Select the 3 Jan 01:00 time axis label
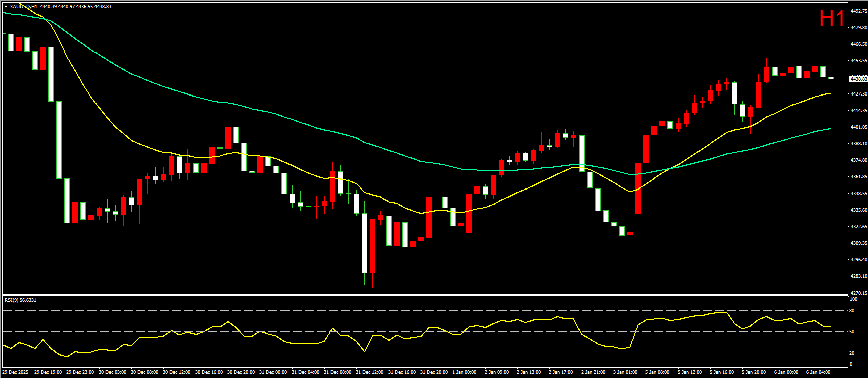The height and width of the screenshot is (379, 868). point(625,372)
